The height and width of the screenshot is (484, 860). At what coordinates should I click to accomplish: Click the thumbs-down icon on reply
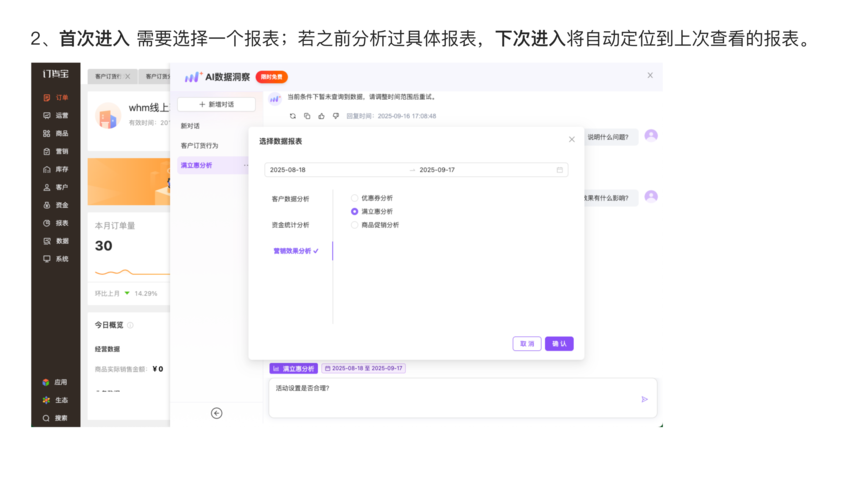[335, 116]
